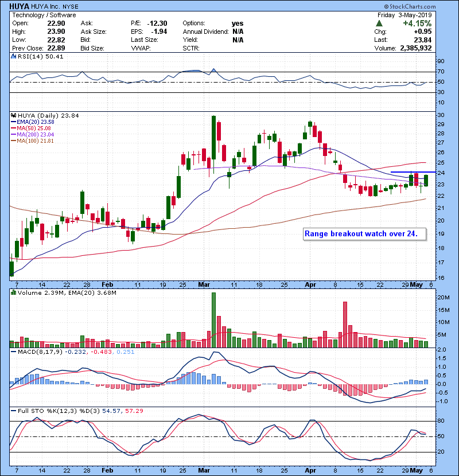Click the EMA(20) 23.58 legend entry

(x=33, y=122)
